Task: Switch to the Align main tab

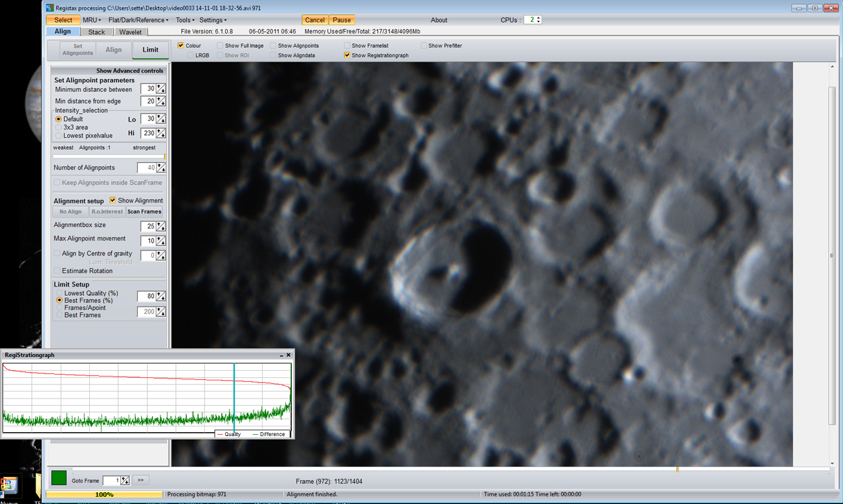Action: coord(63,32)
